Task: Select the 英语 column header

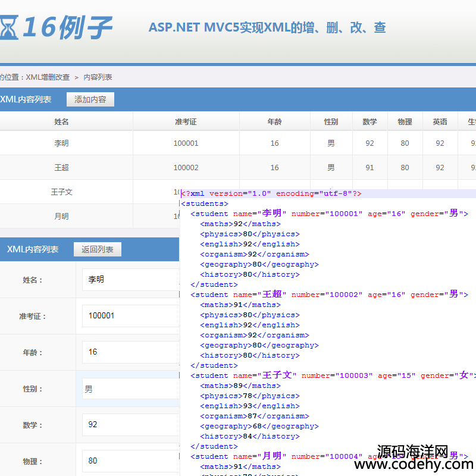Action: point(440,122)
